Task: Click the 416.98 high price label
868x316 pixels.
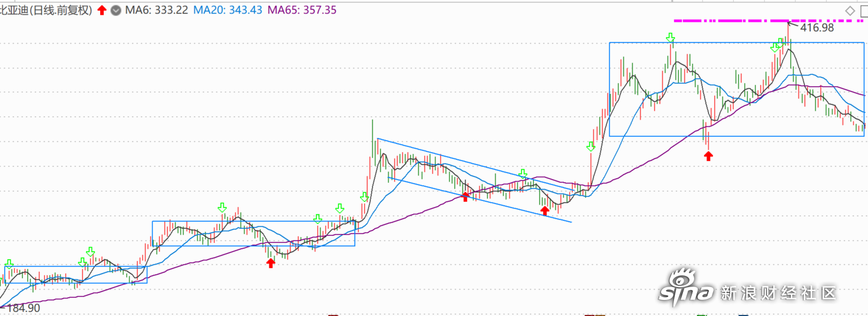Action: click(x=817, y=27)
